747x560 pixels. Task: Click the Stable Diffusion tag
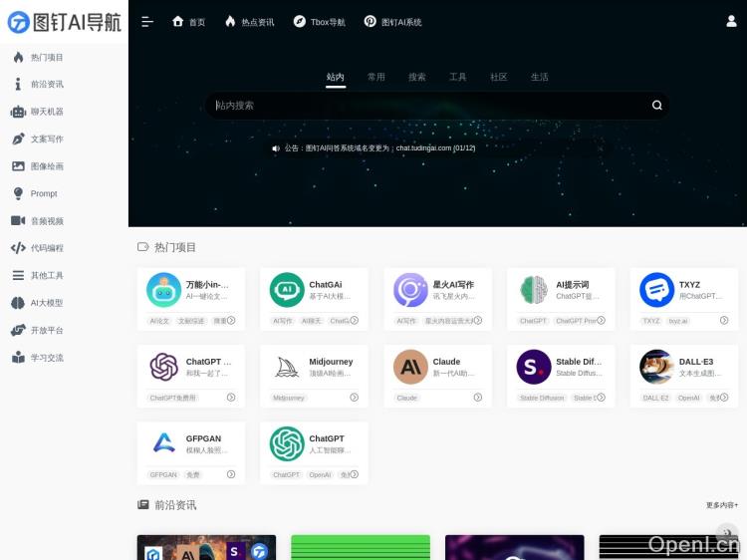542,398
